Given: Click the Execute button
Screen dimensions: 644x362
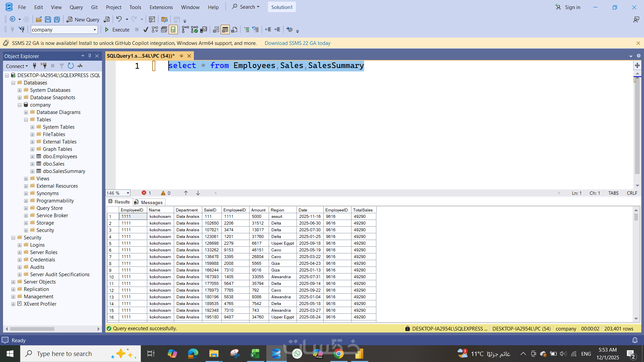Looking at the screenshot, I should [x=117, y=30].
